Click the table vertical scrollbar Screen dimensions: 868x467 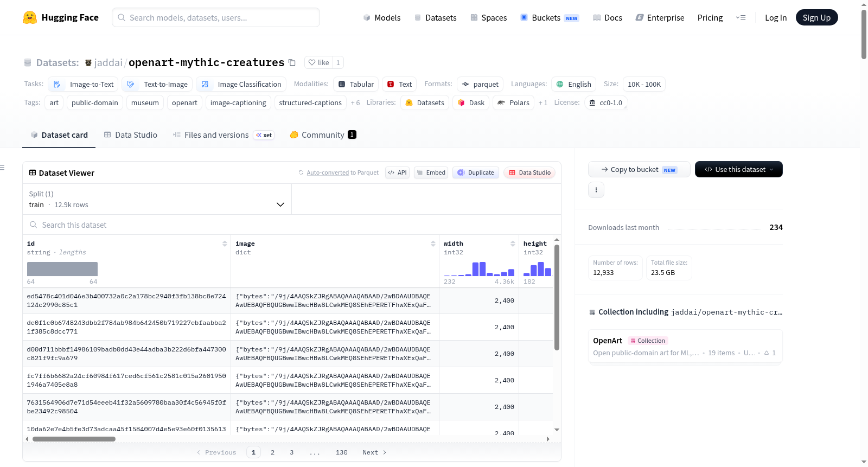pyautogui.click(x=557, y=297)
